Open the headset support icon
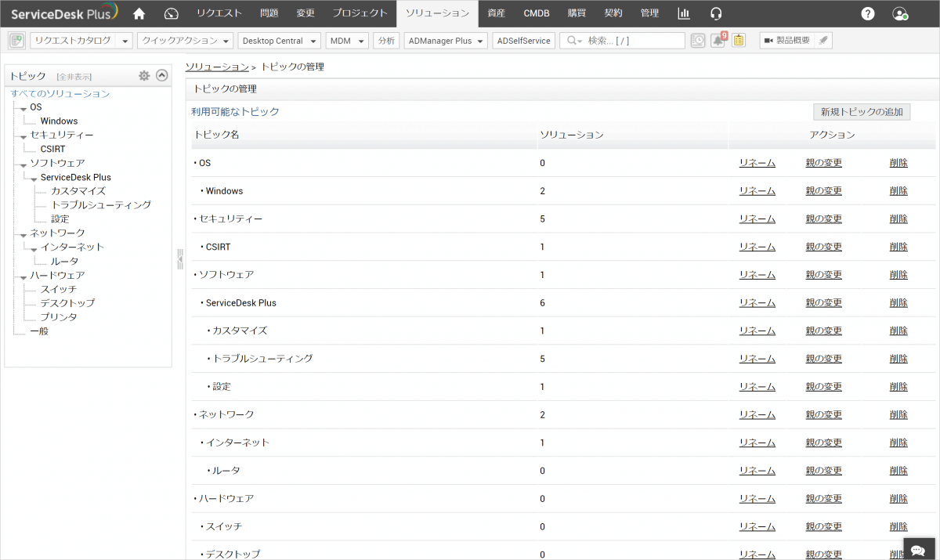The image size is (940, 560). [715, 13]
